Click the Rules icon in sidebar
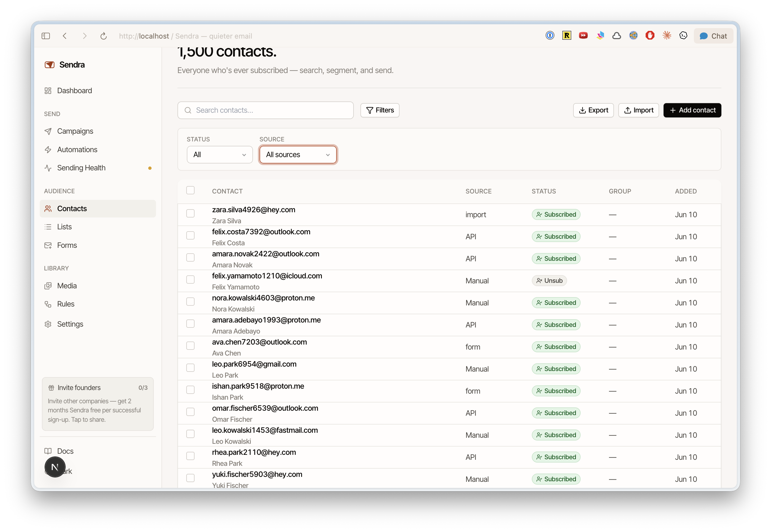Image resolution: width=771 pixels, height=532 pixels. [48, 304]
